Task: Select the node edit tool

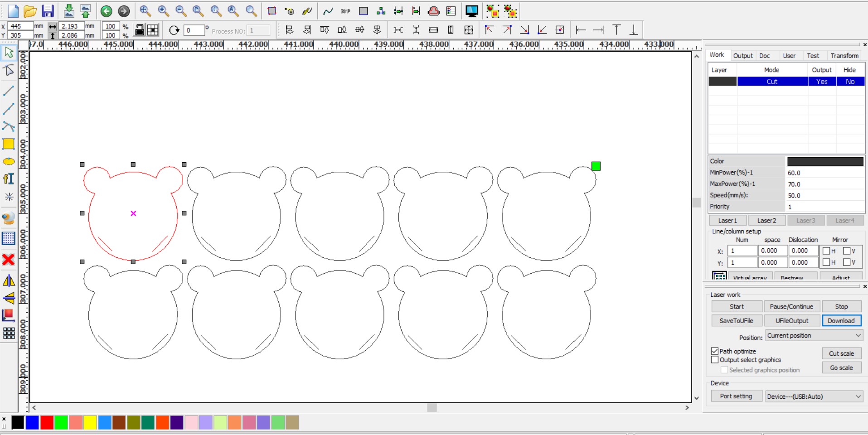Action: click(9, 70)
